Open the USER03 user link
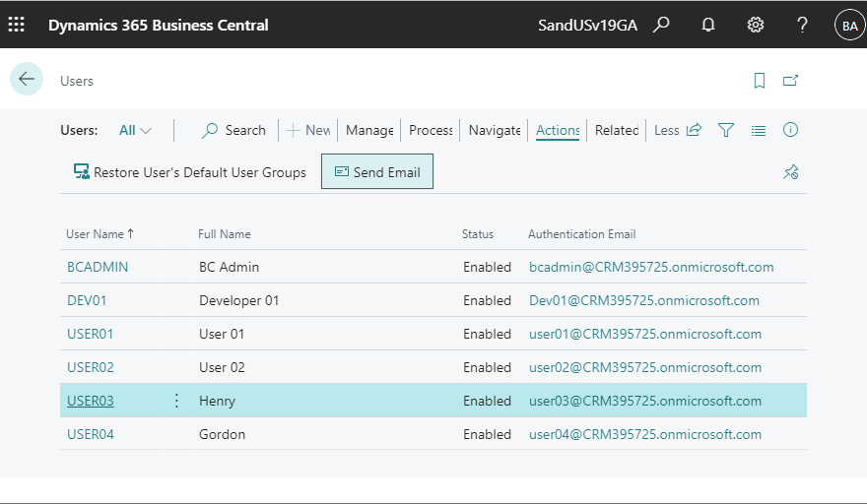The height and width of the screenshot is (504, 867). [90, 401]
